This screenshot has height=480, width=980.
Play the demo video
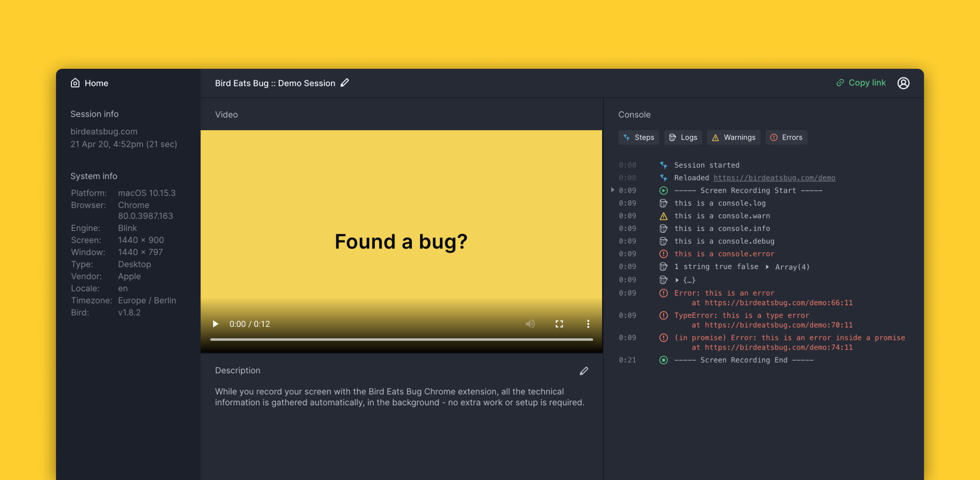215,324
